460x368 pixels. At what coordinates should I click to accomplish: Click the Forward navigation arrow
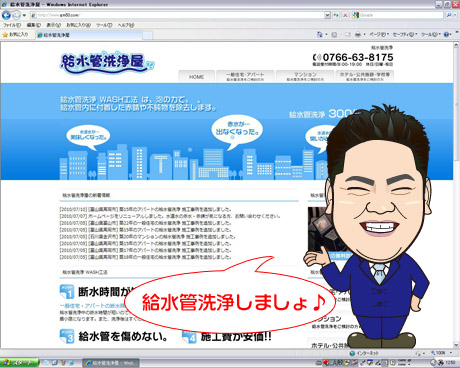pos(16,15)
